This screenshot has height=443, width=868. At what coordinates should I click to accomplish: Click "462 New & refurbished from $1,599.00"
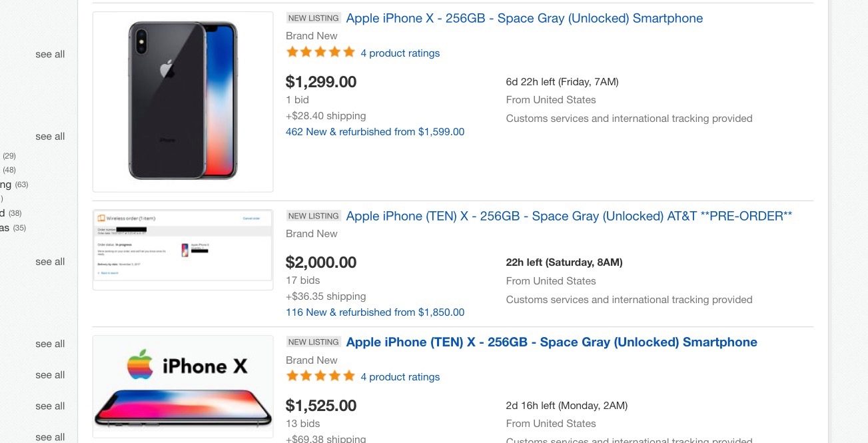(x=374, y=131)
